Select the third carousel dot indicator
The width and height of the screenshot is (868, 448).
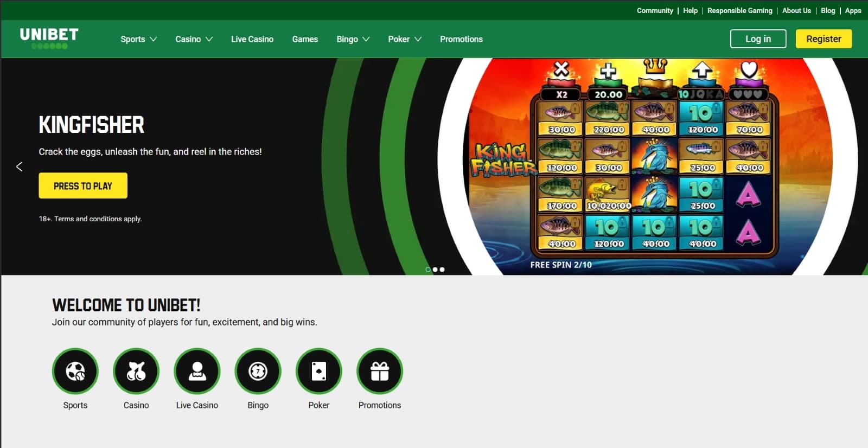442,270
